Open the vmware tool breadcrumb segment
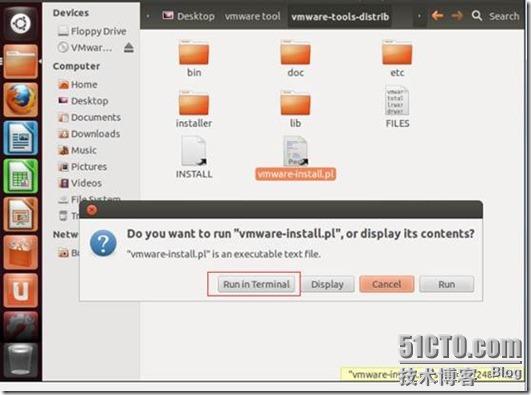531x395 pixels. point(252,16)
